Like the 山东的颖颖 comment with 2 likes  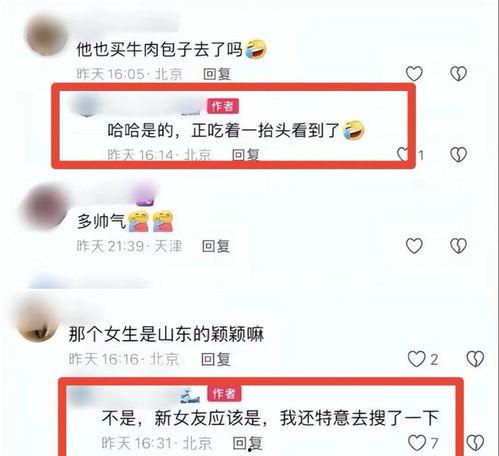tap(417, 359)
